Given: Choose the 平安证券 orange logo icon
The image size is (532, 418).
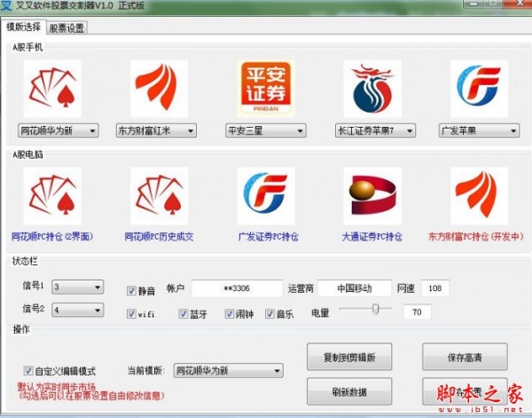Looking at the screenshot, I should tap(266, 88).
